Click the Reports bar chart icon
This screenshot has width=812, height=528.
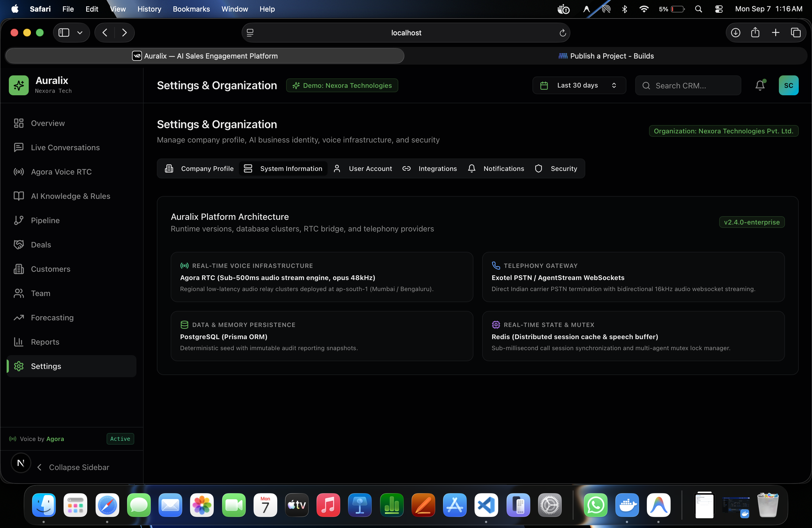(x=19, y=342)
